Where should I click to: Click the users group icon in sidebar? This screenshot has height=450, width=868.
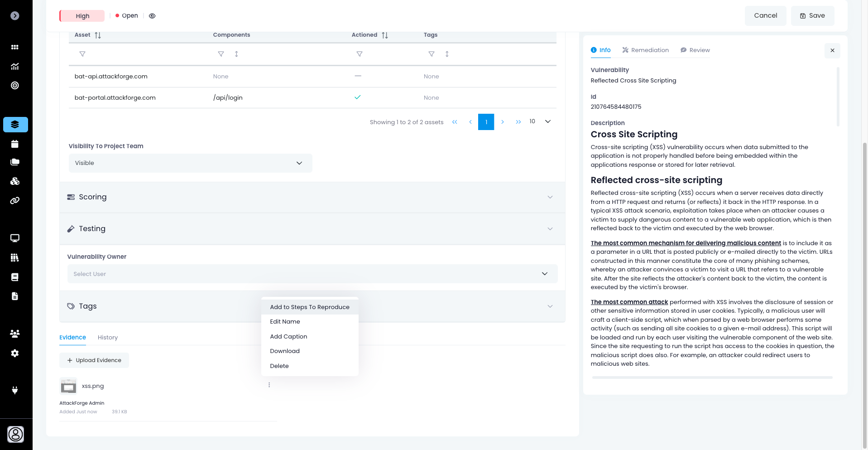(15, 334)
